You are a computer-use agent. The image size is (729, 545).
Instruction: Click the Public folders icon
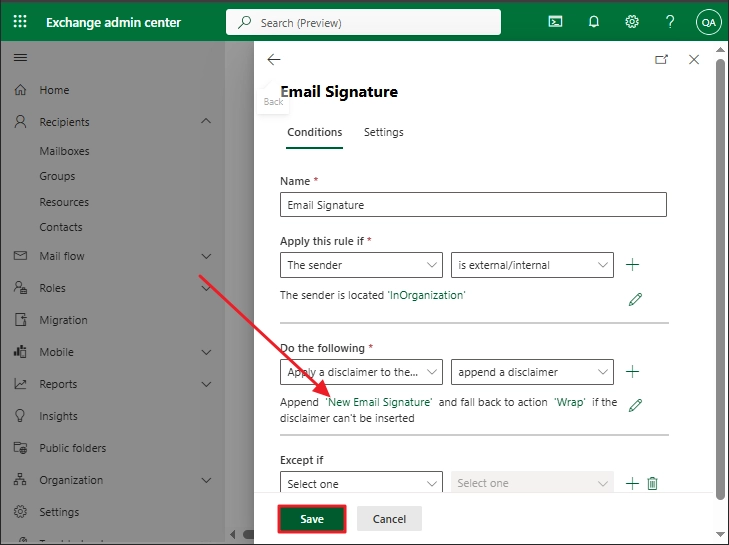[20, 448]
